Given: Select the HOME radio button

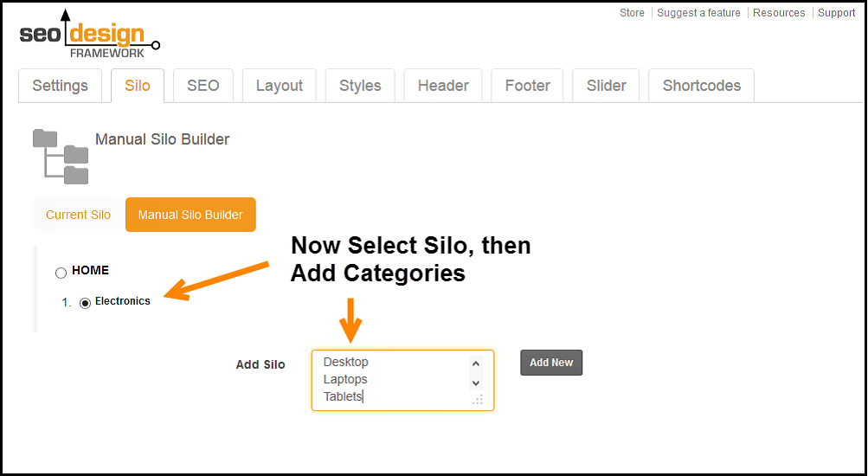Looking at the screenshot, I should (x=61, y=273).
